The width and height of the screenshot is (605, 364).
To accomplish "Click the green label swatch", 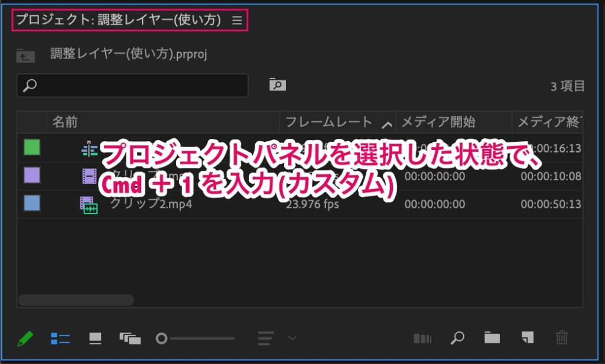I will pos(32,147).
